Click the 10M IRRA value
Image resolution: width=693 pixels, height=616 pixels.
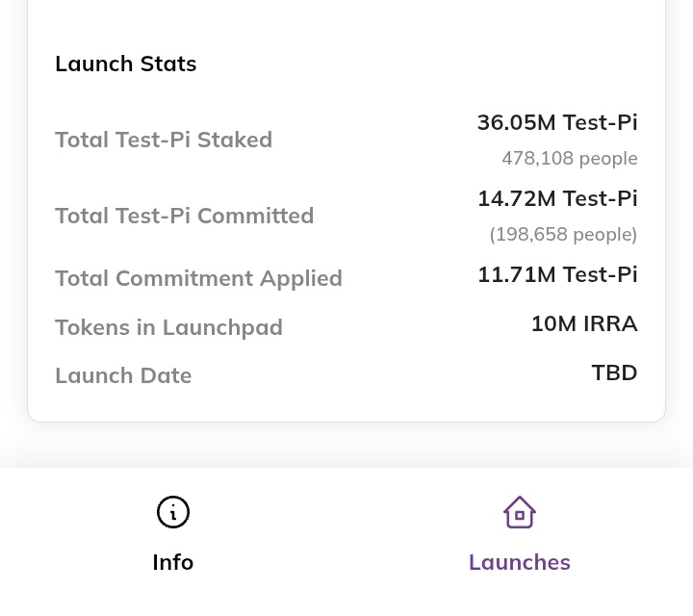pos(584,323)
